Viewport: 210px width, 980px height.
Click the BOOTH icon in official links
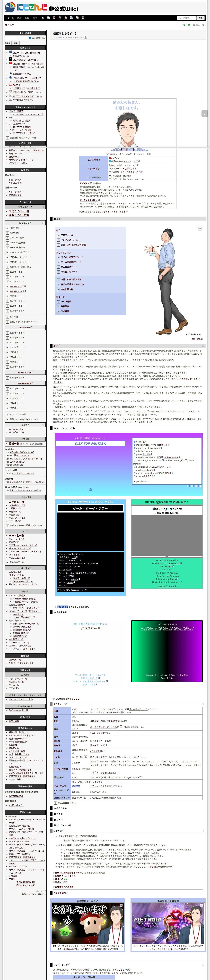pos(11,85)
